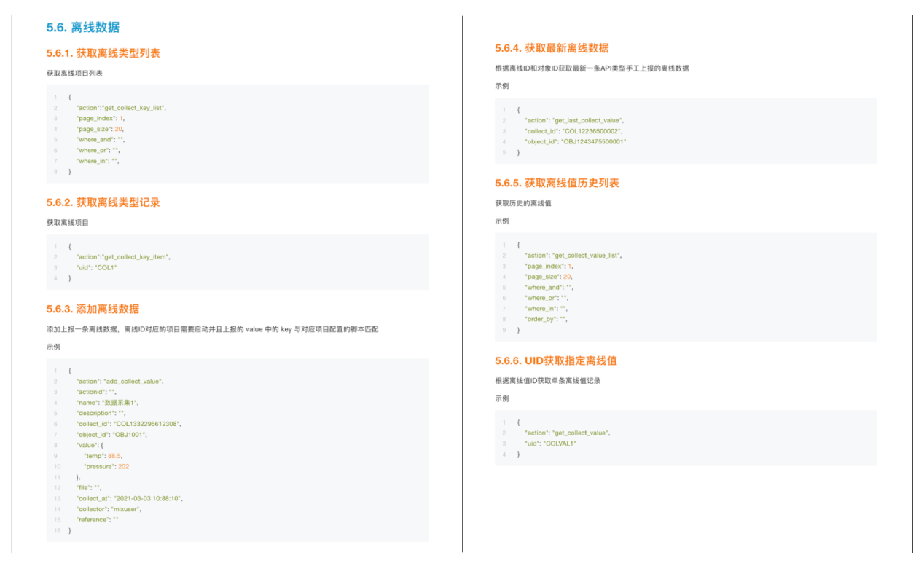Click the main heading 5.6. 离线数据
Viewport: 924px width, 568px height.
point(82,28)
